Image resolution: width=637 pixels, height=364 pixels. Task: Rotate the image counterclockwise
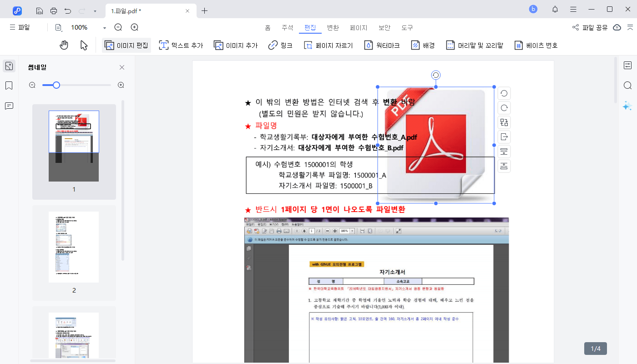tap(504, 93)
